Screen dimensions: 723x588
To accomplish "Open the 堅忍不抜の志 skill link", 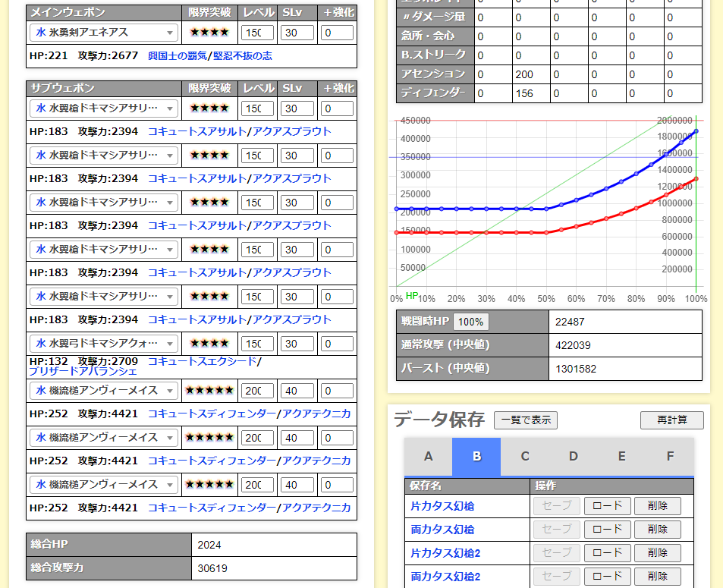I will pos(243,56).
